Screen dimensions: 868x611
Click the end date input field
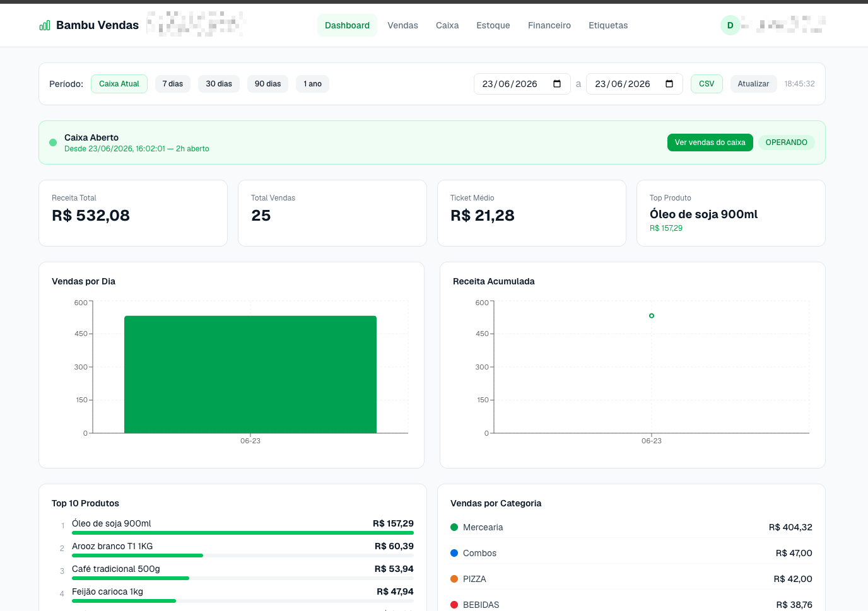pos(635,84)
